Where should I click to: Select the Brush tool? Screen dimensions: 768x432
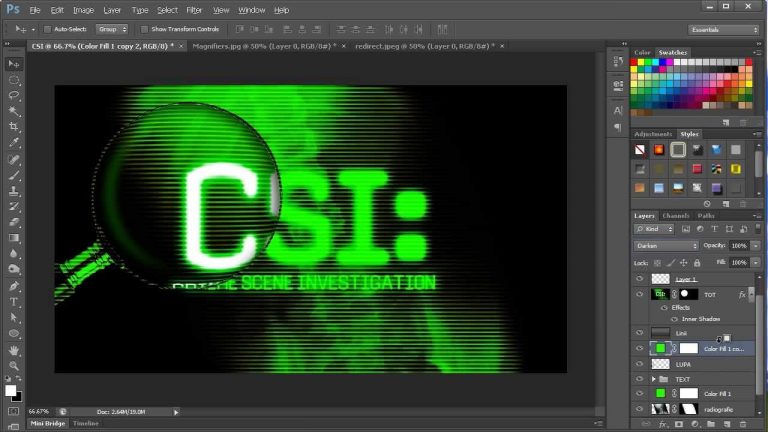pyautogui.click(x=14, y=175)
